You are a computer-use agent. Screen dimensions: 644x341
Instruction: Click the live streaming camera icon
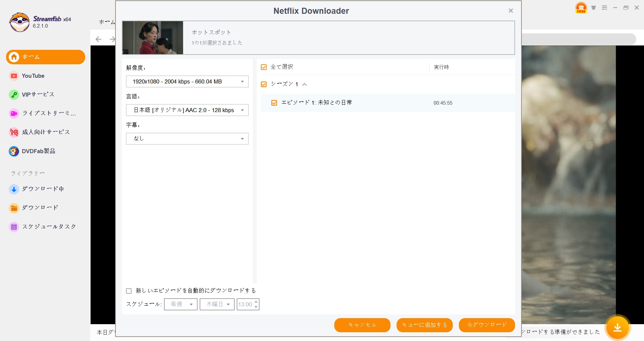click(14, 114)
